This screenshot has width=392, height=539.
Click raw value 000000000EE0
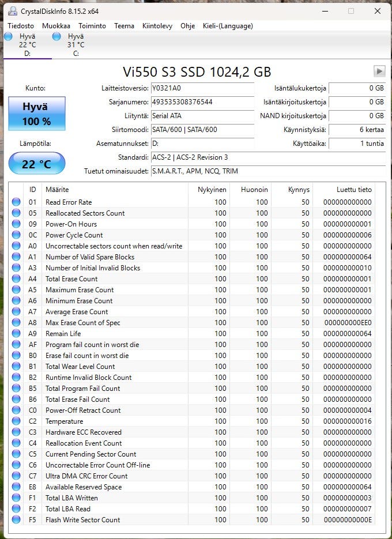point(348,322)
